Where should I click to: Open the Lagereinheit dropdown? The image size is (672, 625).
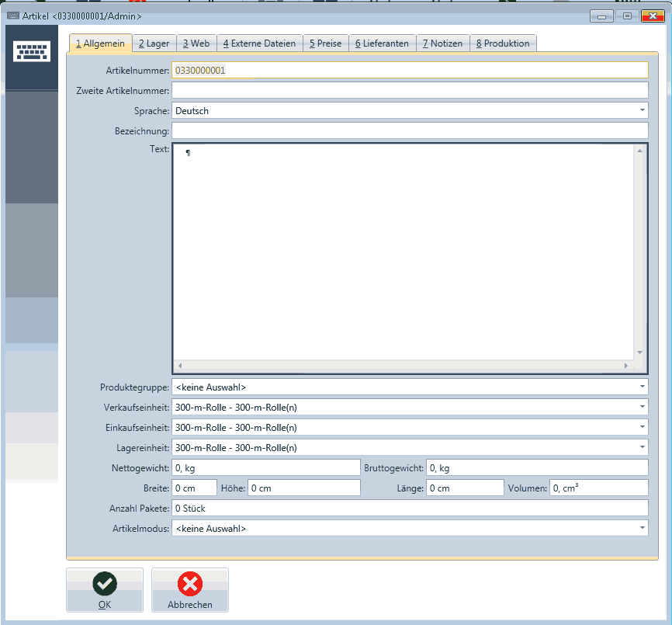643,447
